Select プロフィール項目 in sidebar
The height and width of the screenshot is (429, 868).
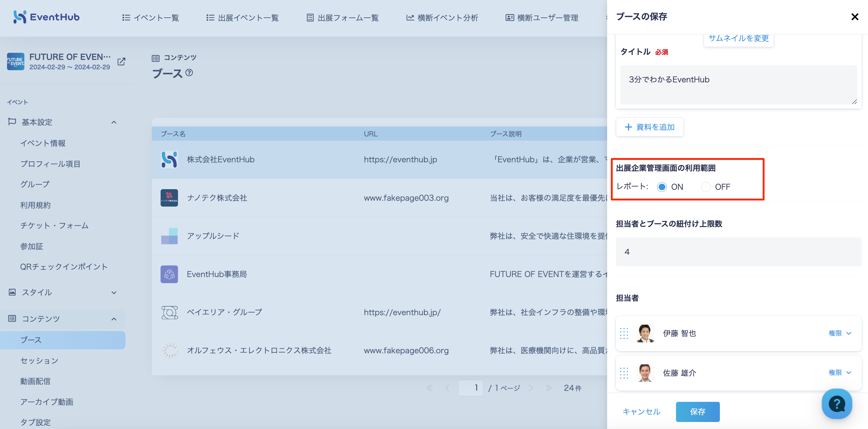pos(50,164)
